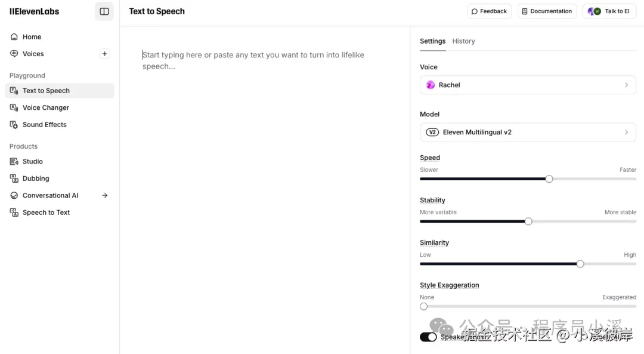Select the Sound Effects icon

coord(14,125)
